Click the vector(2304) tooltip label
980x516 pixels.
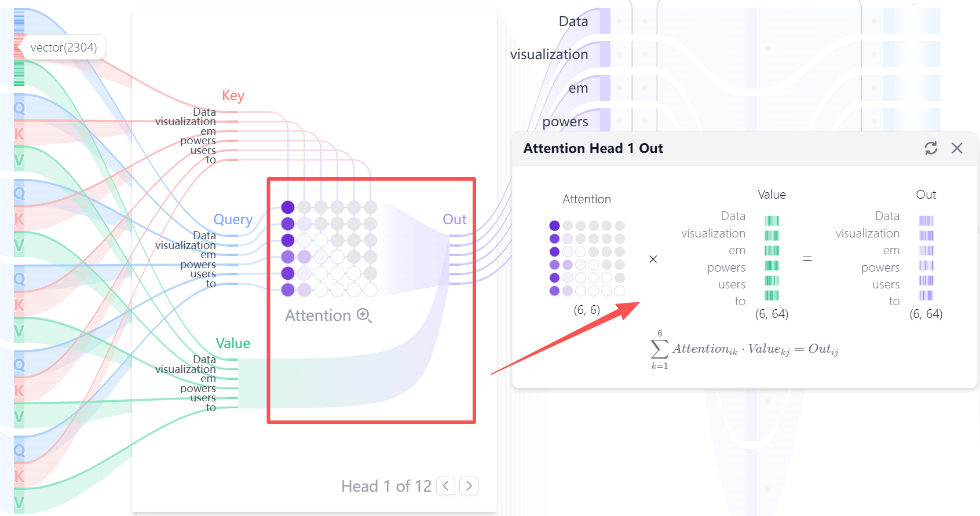pos(64,47)
